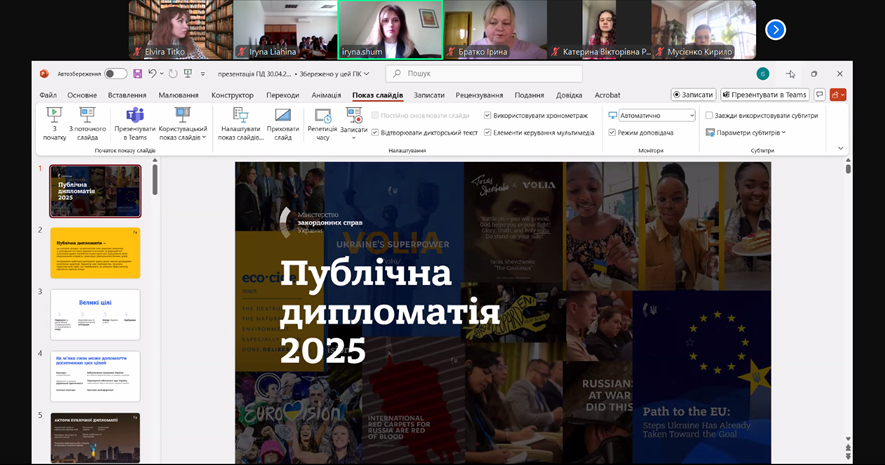Start slideshow from the current slide
Image resolution: width=885 pixels, height=465 pixels.
tap(87, 123)
